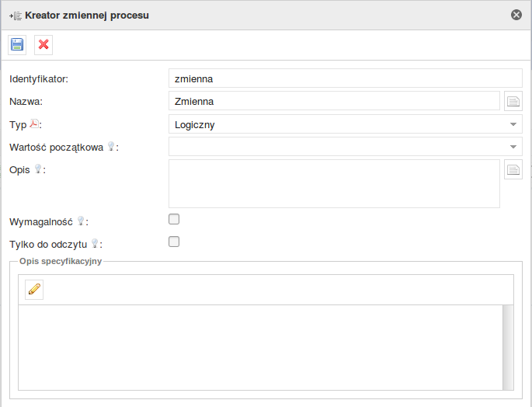Click the lightbulb hint beside Wymagalność
Image resolution: width=532 pixels, height=407 pixels.
click(81, 221)
